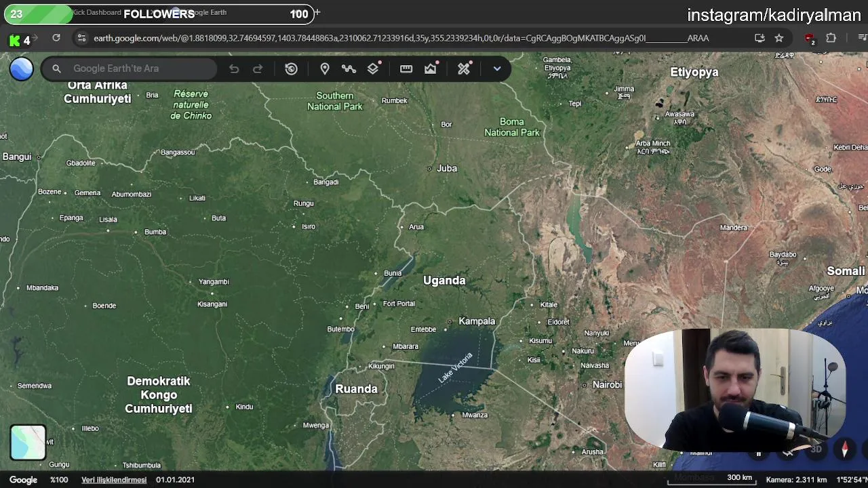Click the undo arrow in the Earth toolbar

tap(234, 68)
